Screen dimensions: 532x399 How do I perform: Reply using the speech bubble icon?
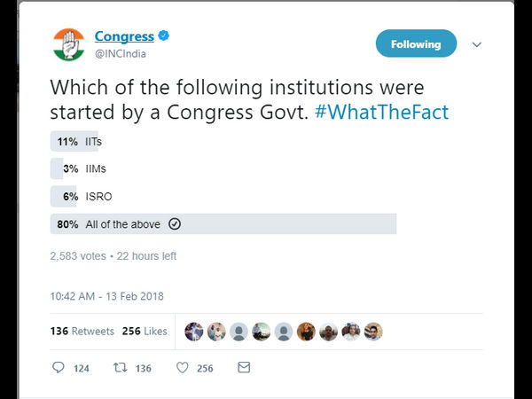(59, 367)
